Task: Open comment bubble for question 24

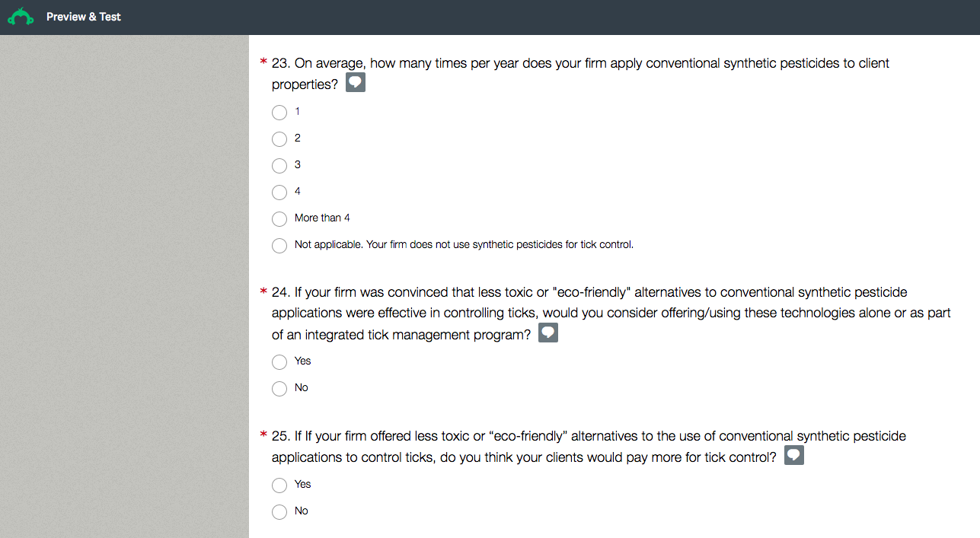Action: tap(548, 333)
